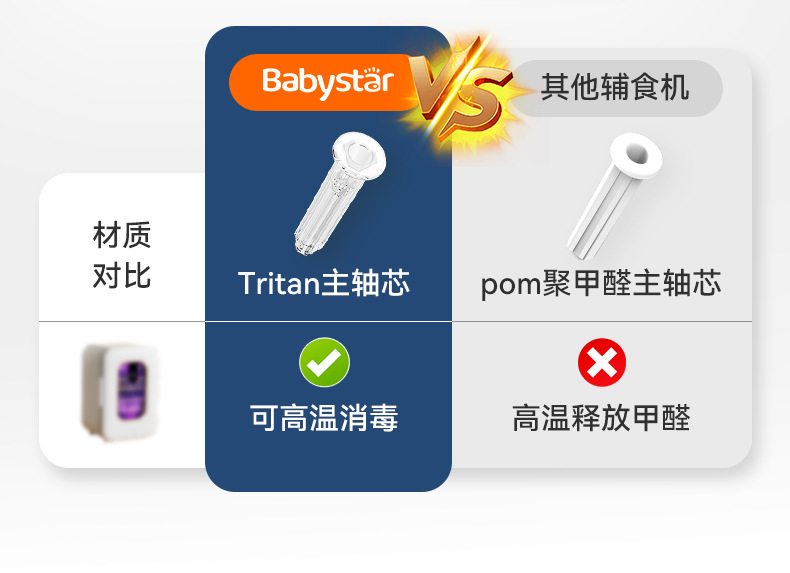Click the round head of Tritan spindle
This screenshot has height=573, width=790.
pyautogui.click(x=359, y=154)
